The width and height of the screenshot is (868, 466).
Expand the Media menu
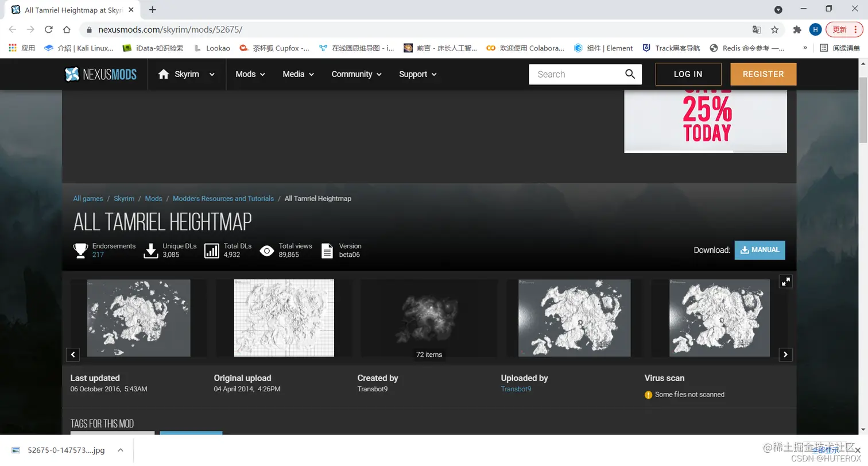tap(299, 74)
